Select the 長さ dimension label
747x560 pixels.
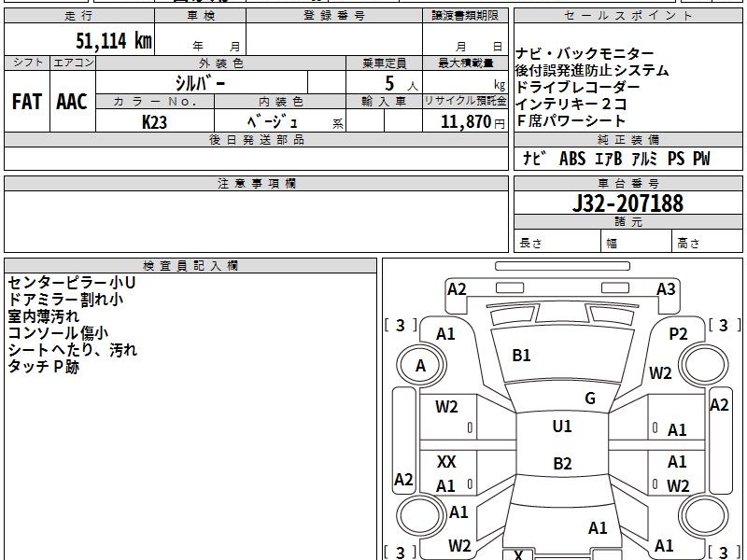530,243
